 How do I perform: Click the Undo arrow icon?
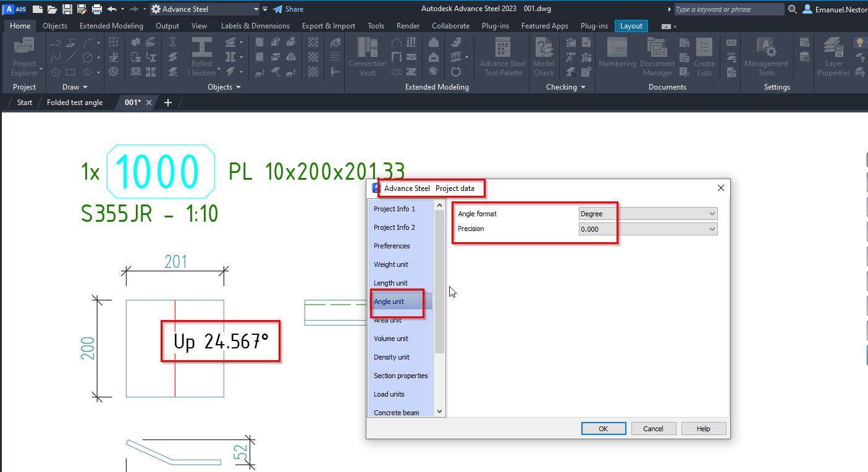[112, 9]
